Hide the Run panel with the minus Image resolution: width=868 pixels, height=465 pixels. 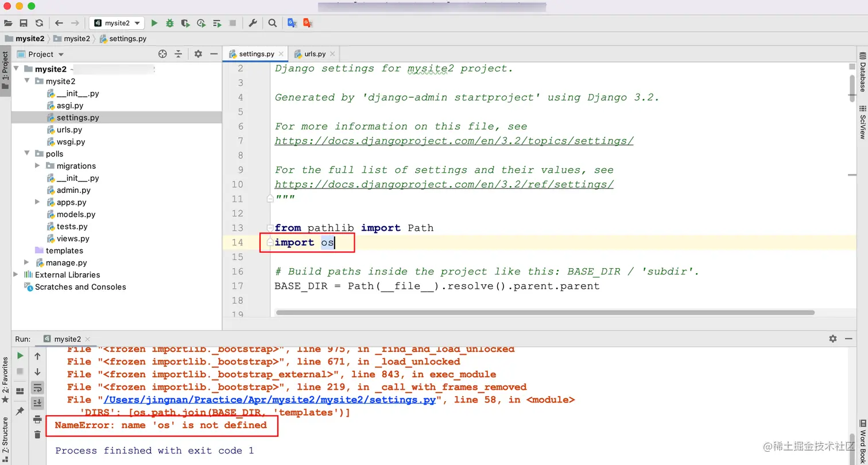pyautogui.click(x=849, y=339)
